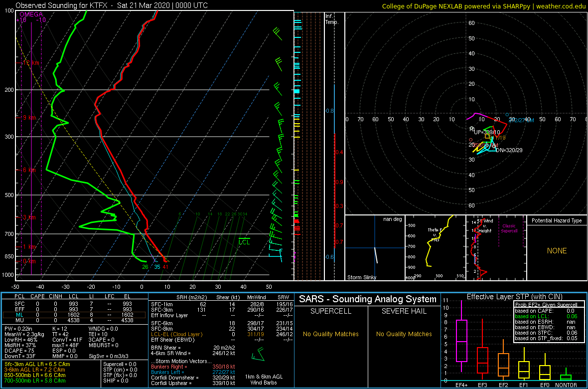Viewport: 588px width, 389px height.
Task: Click the 'Inf. Temp.' column label
Action: point(332,19)
